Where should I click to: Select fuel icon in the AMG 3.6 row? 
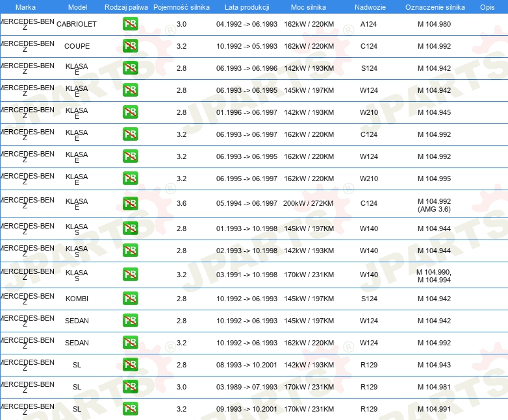(130, 204)
